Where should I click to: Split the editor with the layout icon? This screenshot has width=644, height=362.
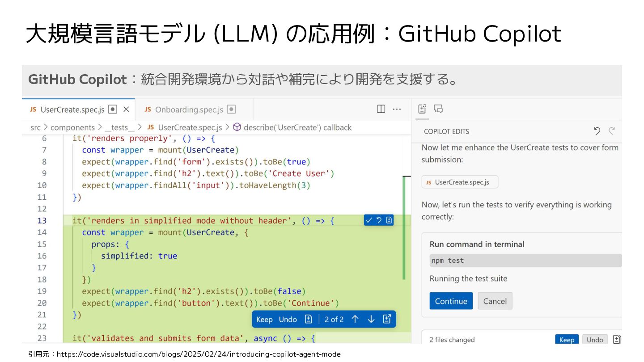pos(381,109)
